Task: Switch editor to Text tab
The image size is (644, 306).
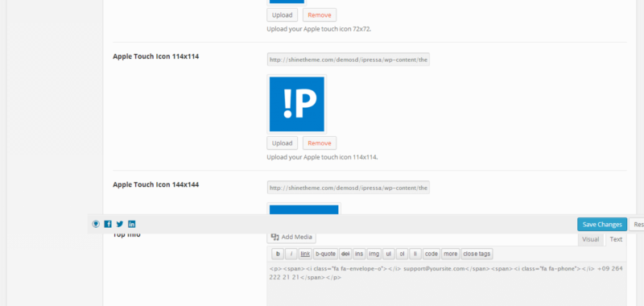Action: point(616,239)
